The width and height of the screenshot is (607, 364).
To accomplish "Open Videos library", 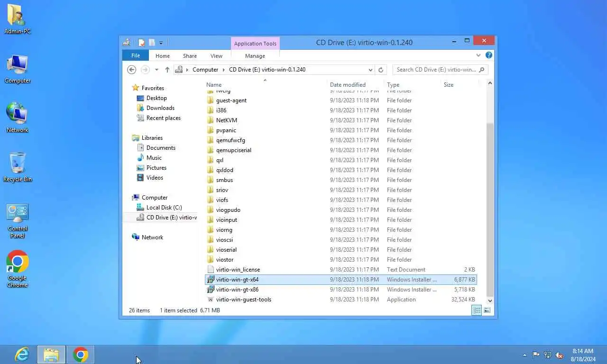I will pyautogui.click(x=155, y=178).
